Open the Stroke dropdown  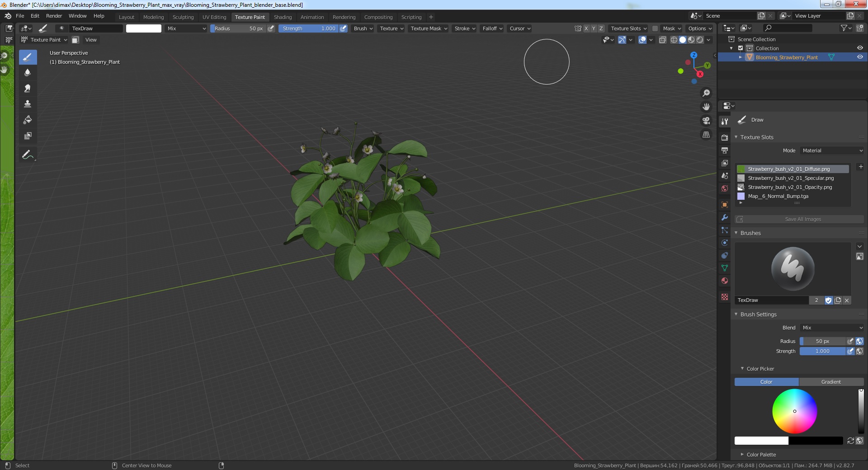465,28
